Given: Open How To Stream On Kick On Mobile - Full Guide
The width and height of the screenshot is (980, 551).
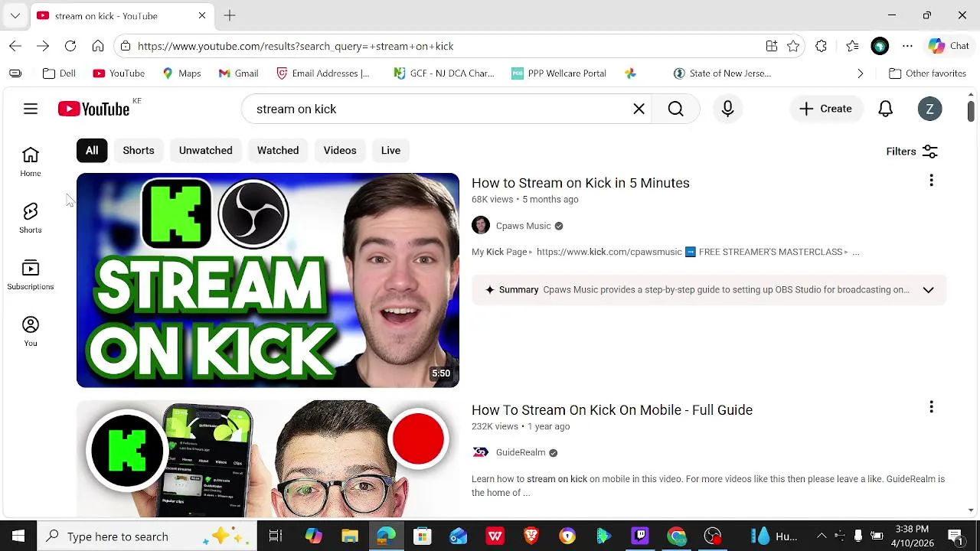Looking at the screenshot, I should tap(612, 410).
